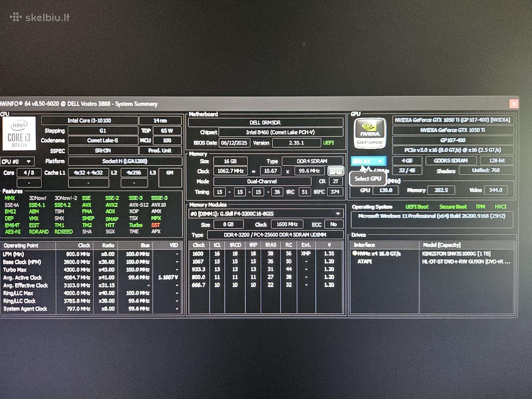This screenshot has height=399, width=532.
Task: Click the NVMe drive status indicator circle
Action: 354,253
